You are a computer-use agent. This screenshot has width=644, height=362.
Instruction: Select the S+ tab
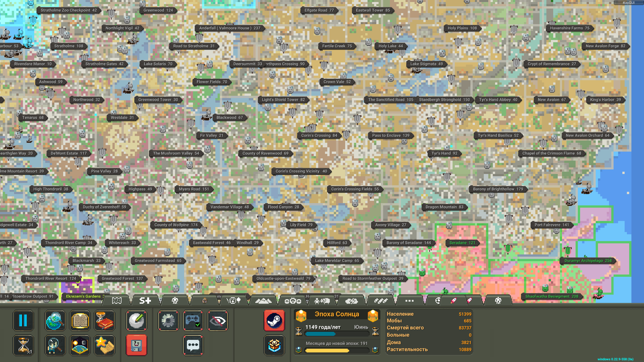coord(145,300)
